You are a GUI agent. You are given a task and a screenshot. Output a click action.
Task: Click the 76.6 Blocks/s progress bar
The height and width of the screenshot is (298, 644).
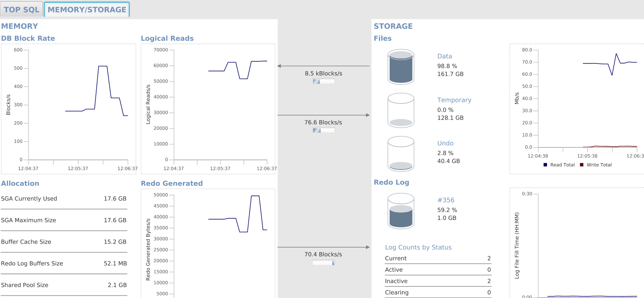pyautogui.click(x=323, y=130)
